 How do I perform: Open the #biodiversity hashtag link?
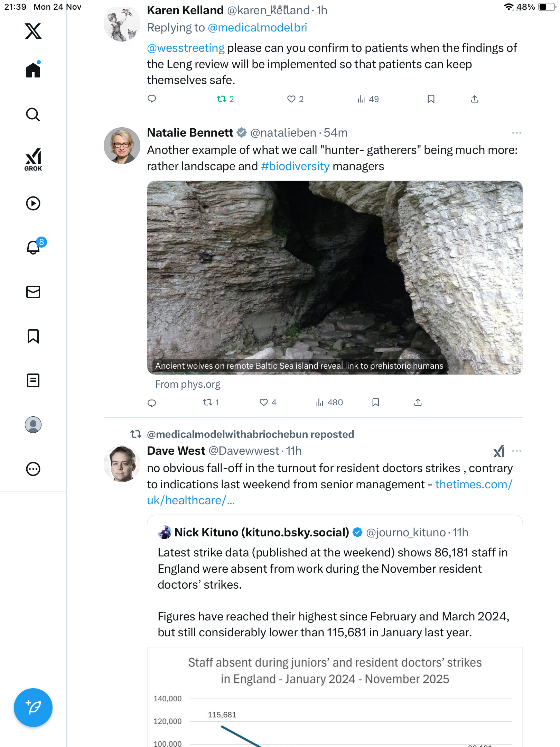point(295,166)
